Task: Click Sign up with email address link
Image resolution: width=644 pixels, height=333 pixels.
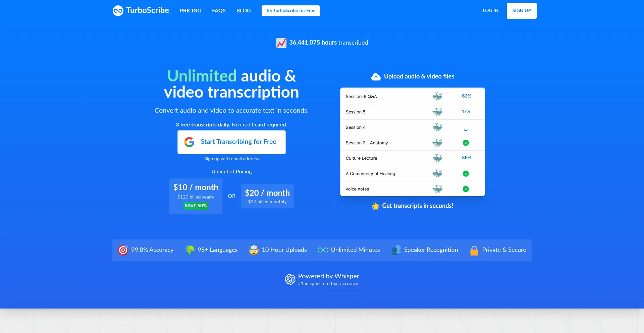Action: point(231,159)
